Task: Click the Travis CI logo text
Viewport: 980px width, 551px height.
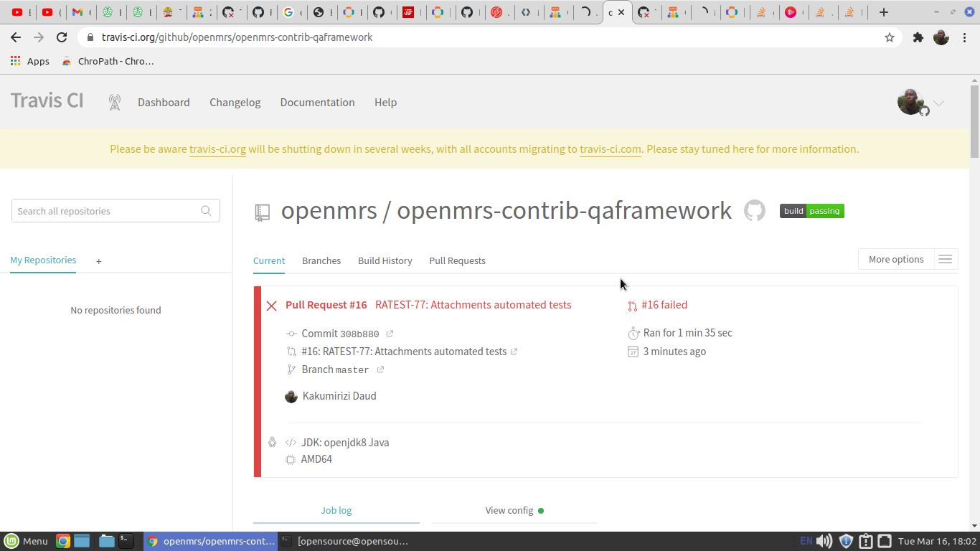Action: pyautogui.click(x=47, y=100)
